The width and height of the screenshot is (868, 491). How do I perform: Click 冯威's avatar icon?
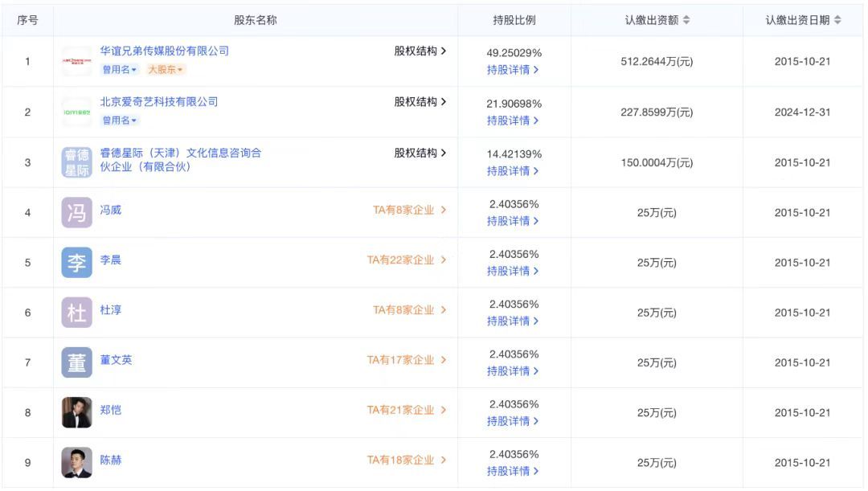pos(76,211)
